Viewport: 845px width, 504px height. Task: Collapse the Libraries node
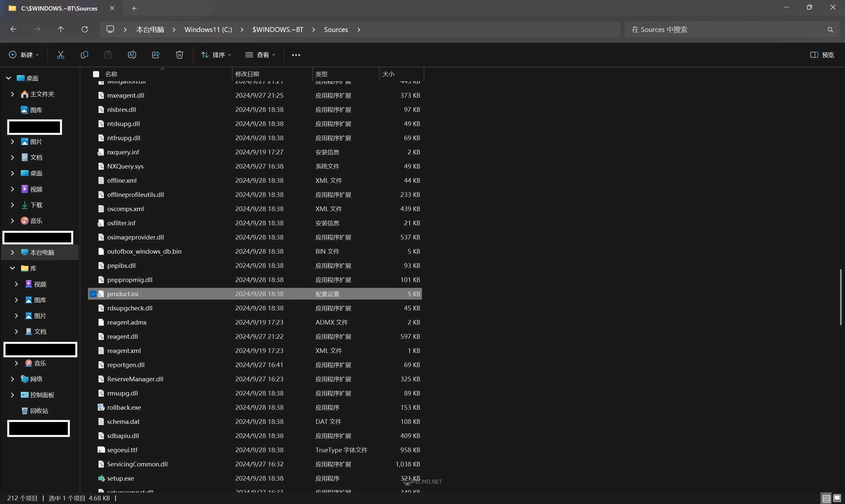12,268
